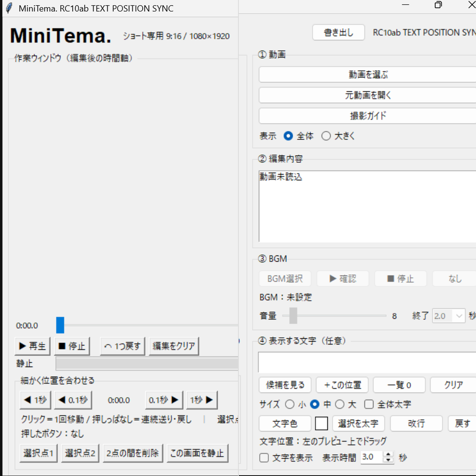Viewport: 476px width, 476px height.
Task: Click the BGM選択 button
Action: pyautogui.click(x=285, y=279)
